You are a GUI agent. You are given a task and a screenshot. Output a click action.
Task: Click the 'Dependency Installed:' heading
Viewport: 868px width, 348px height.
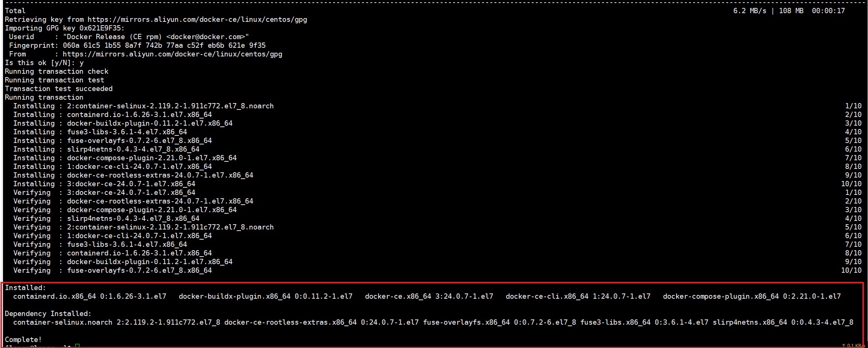(48, 314)
